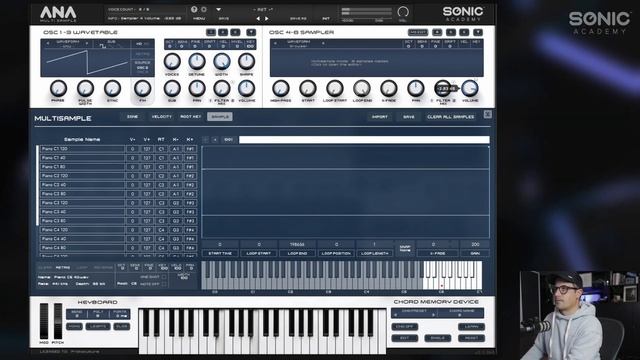Image resolution: width=640 pixels, height=360 pixels.
Task: Toggle the MONO keyboard button
Action: (x=74, y=327)
